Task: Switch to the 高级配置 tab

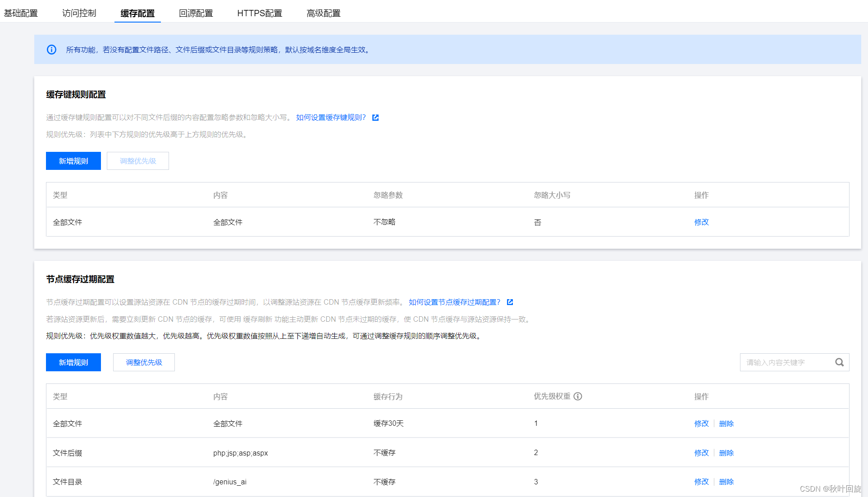Action: [323, 13]
